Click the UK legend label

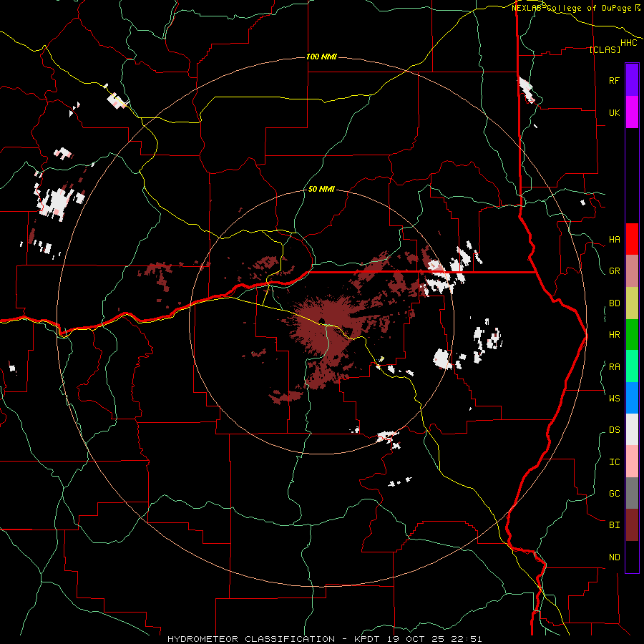click(614, 112)
